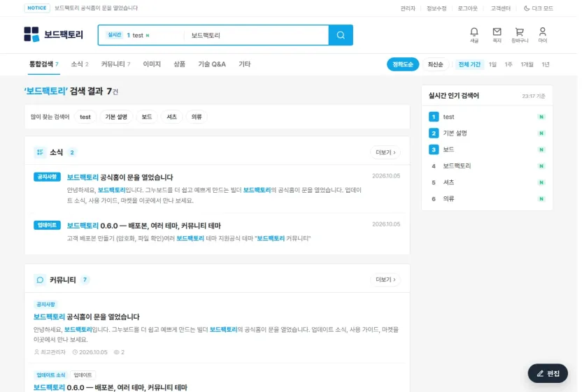Expand 소식 section with 더보기

click(385, 152)
